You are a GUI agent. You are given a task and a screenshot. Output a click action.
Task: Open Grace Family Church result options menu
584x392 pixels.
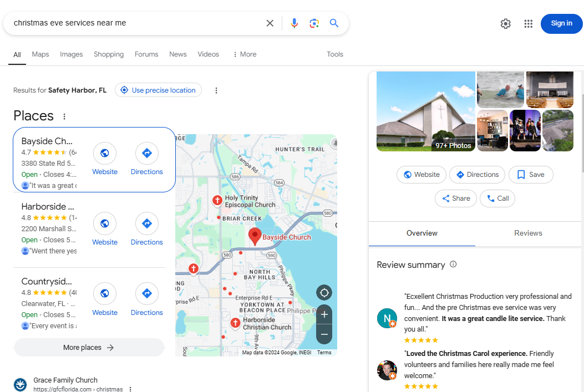130,389
